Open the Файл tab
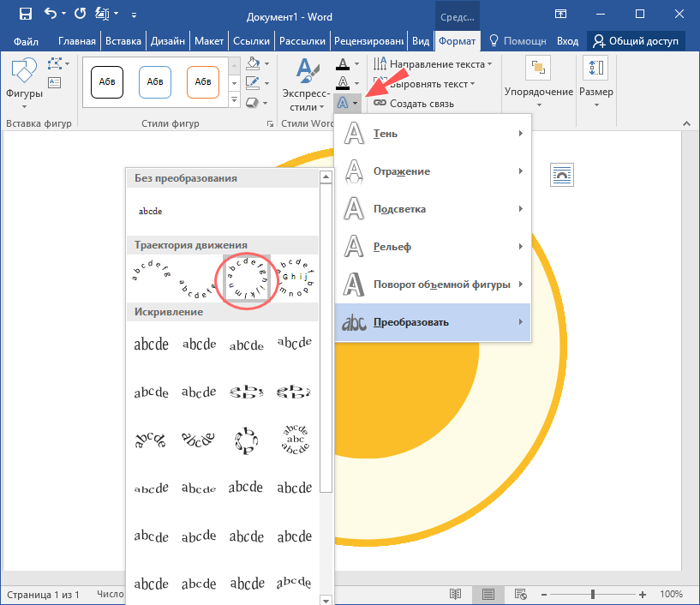This screenshot has width=700, height=605. point(26,41)
